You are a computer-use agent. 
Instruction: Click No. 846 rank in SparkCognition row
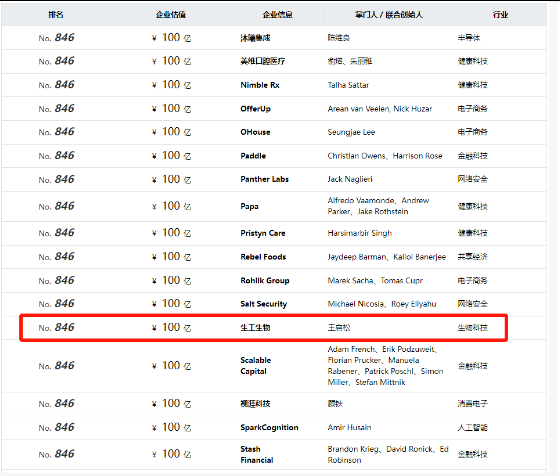tap(56, 427)
